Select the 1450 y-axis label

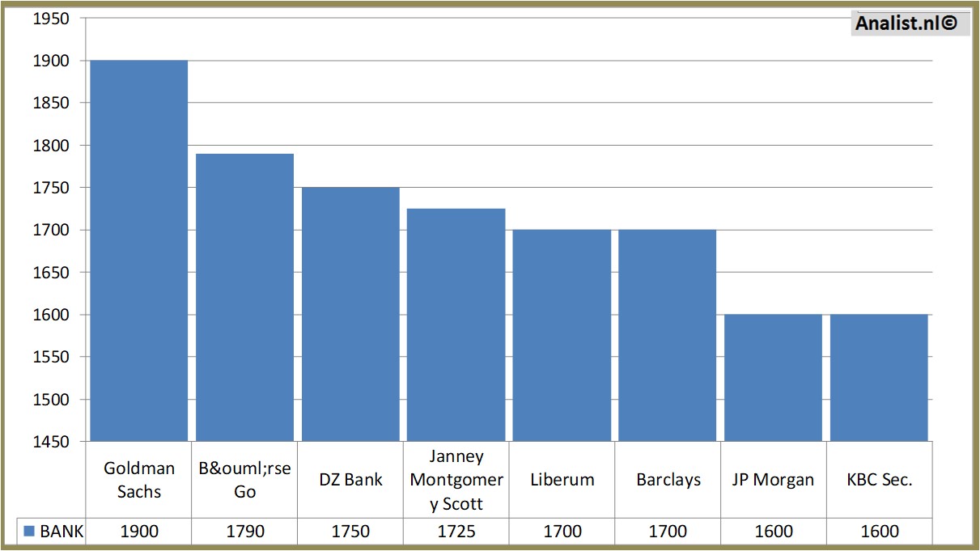51,441
